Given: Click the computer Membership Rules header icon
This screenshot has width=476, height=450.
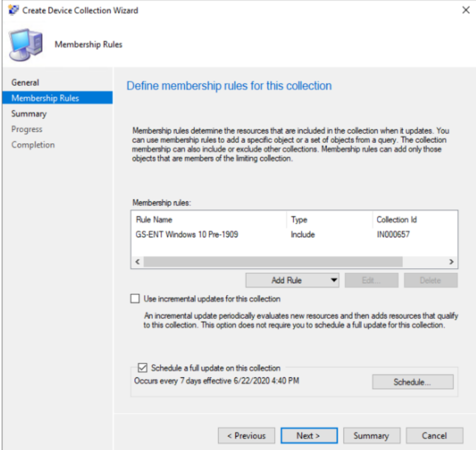Looking at the screenshot, I should pyautogui.click(x=26, y=45).
